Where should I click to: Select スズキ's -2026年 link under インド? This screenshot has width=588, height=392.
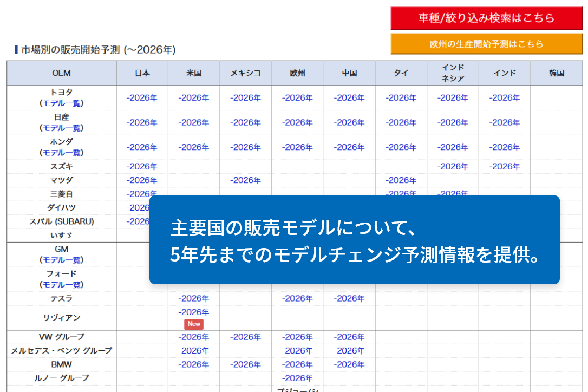pos(505,167)
